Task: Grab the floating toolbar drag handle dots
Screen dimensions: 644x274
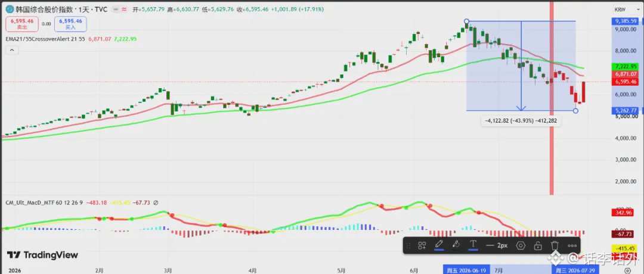Action: click(x=408, y=245)
